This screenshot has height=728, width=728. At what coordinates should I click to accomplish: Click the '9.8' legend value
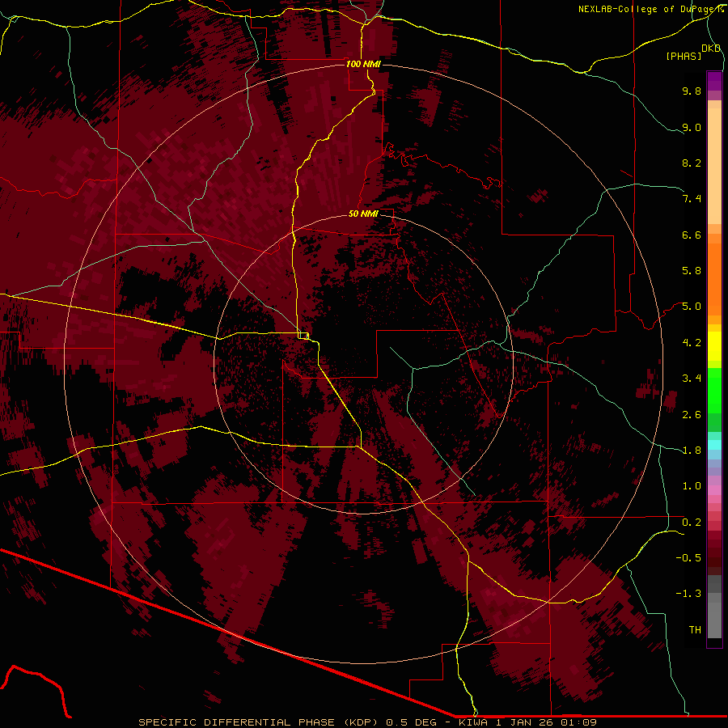pyautogui.click(x=692, y=91)
